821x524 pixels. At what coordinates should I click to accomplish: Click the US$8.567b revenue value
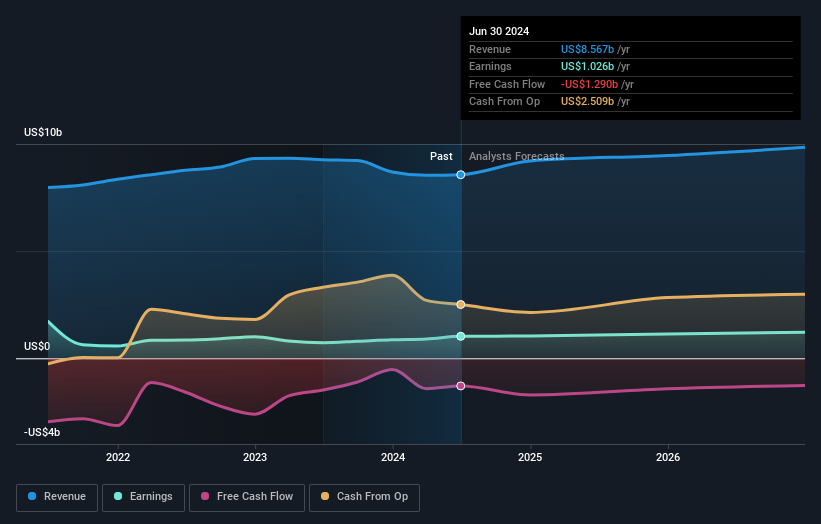coord(587,49)
